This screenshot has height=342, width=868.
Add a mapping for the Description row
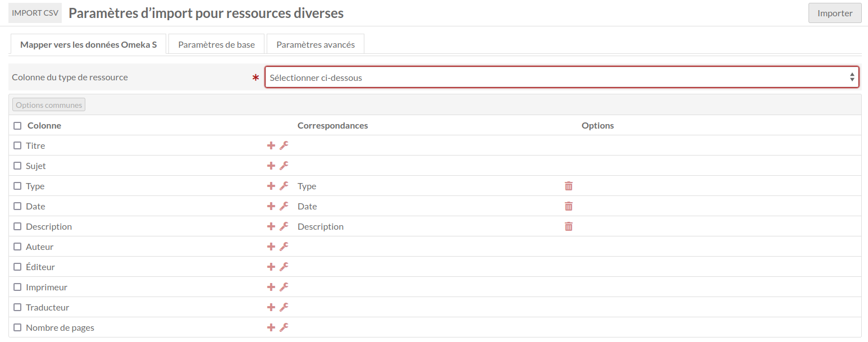click(271, 226)
